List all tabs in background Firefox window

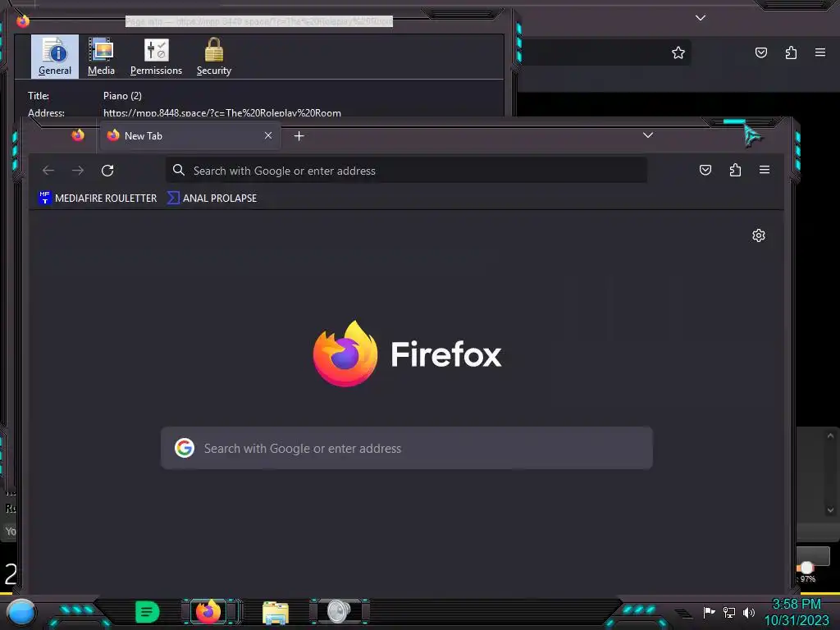pyautogui.click(x=701, y=18)
